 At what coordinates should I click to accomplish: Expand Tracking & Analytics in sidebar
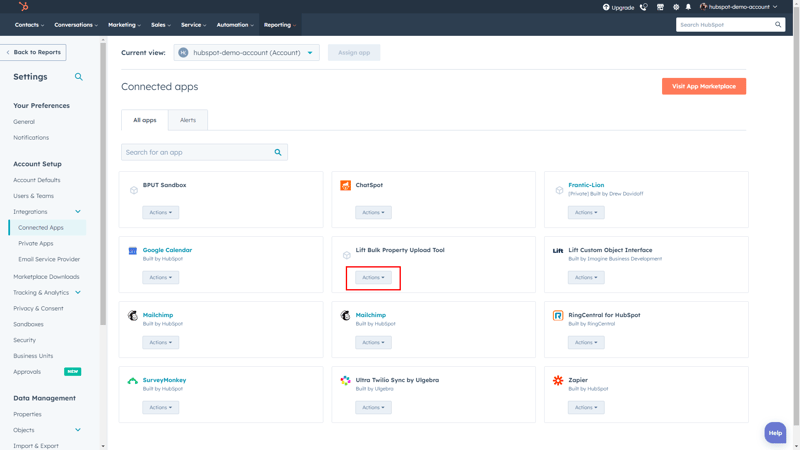[x=78, y=292]
